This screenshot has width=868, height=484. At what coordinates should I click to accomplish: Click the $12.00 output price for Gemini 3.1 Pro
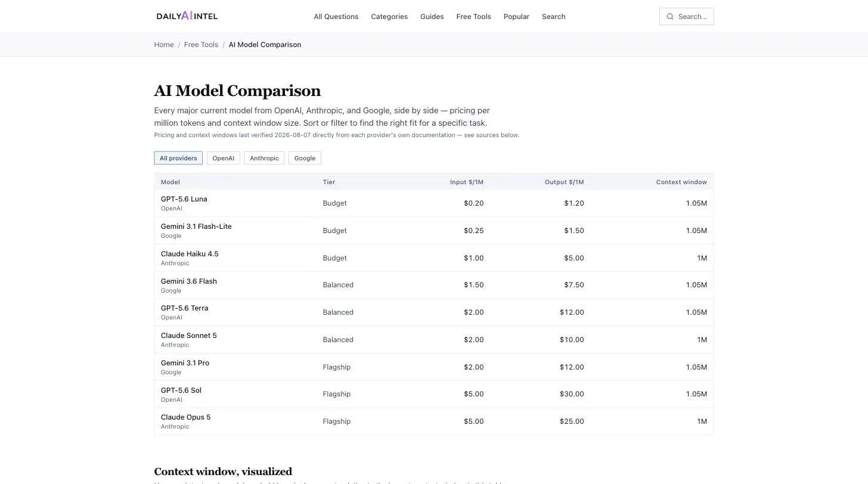pyautogui.click(x=572, y=367)
